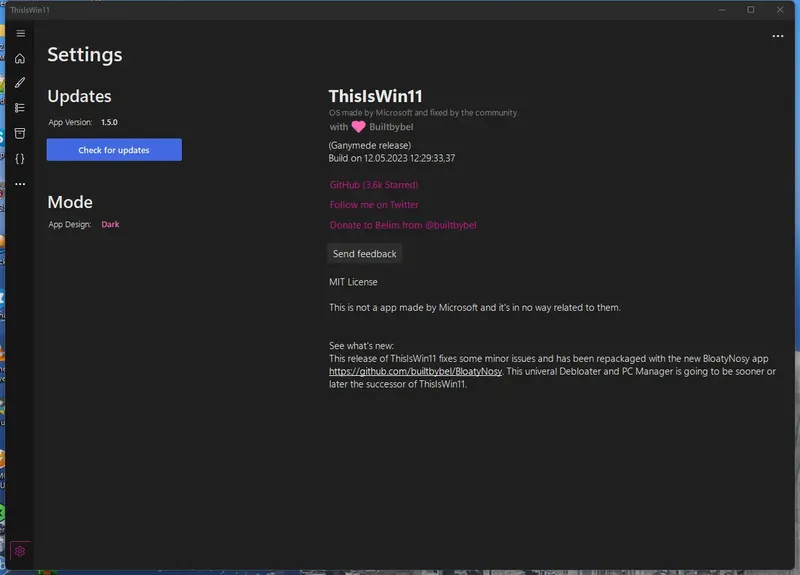The width and height of the screenshot is (800, 575).
Task: Open GitHub (3.6k Starred) link
Action: 374,185
